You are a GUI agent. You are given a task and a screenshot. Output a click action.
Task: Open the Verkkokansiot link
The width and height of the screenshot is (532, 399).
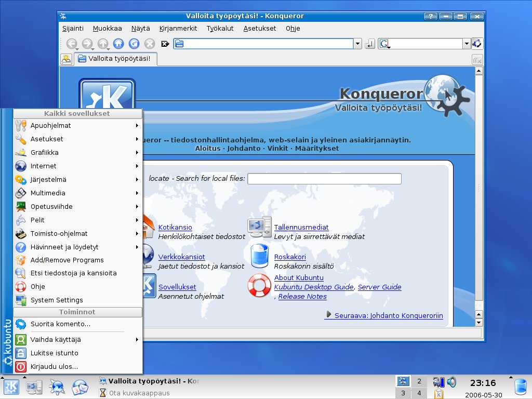click(x=181, y=257)
